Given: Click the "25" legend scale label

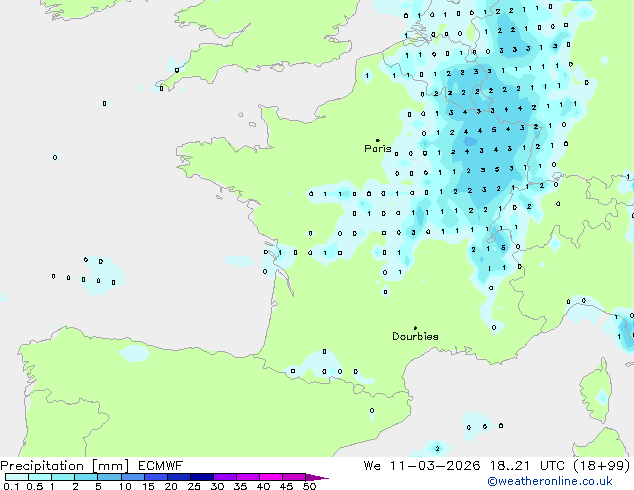Looking at the screenshot, I should click(194, 486).
